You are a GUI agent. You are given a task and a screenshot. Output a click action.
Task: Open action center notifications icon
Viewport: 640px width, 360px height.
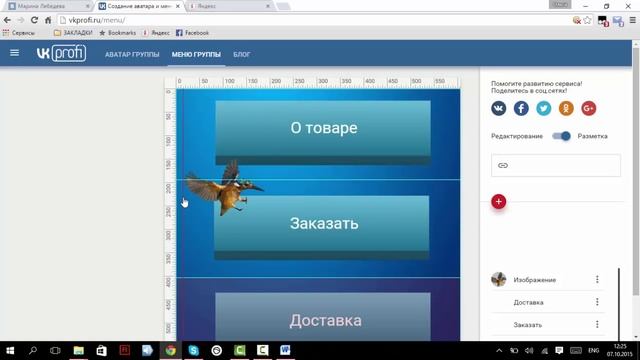tap(559, 351)
